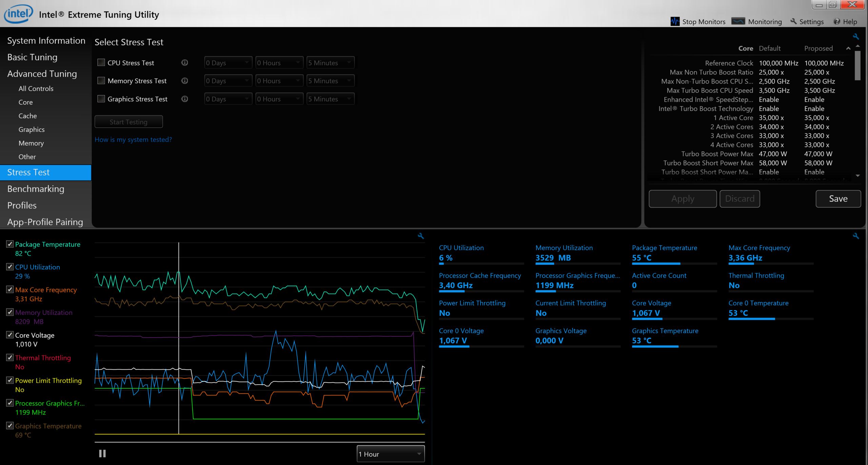
Task: Open Advanced Tuning section
Action: (42, 74)
